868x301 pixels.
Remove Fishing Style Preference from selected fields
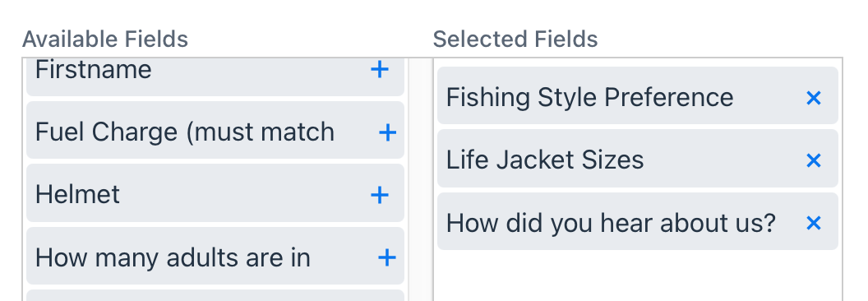pyautogui.click(x=813, y=98)
